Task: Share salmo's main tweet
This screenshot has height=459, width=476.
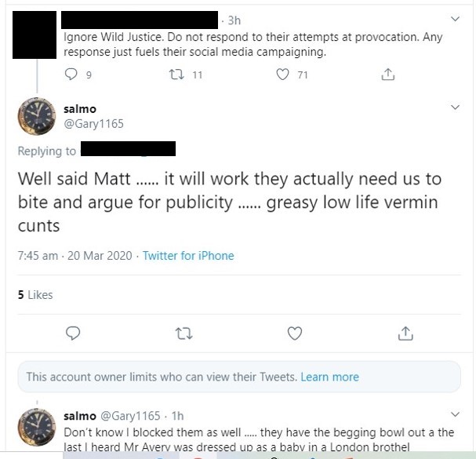Action: pyautogui.click(x=405, y=333)
